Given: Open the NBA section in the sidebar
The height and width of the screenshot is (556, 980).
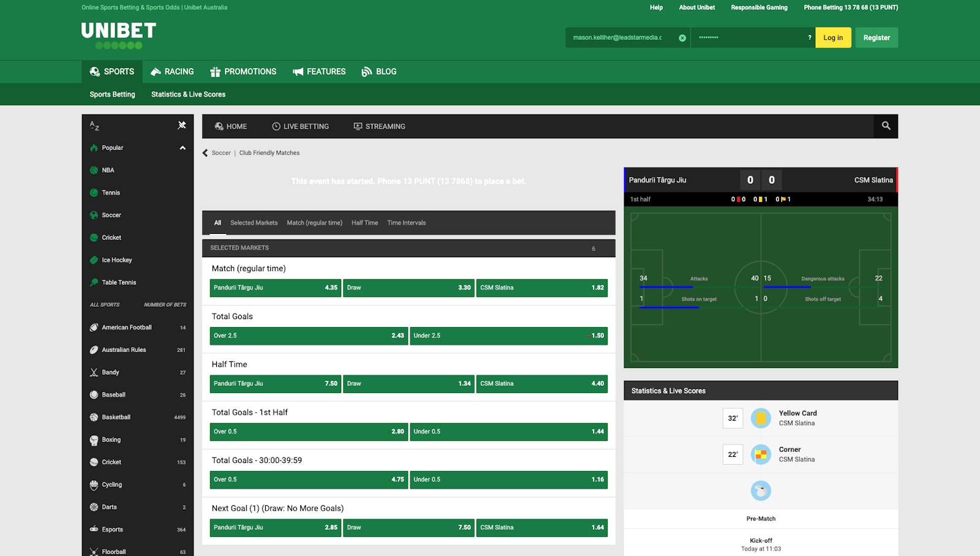Looking at the screenshot, I should pyautogui.click(x=107, y=170).
